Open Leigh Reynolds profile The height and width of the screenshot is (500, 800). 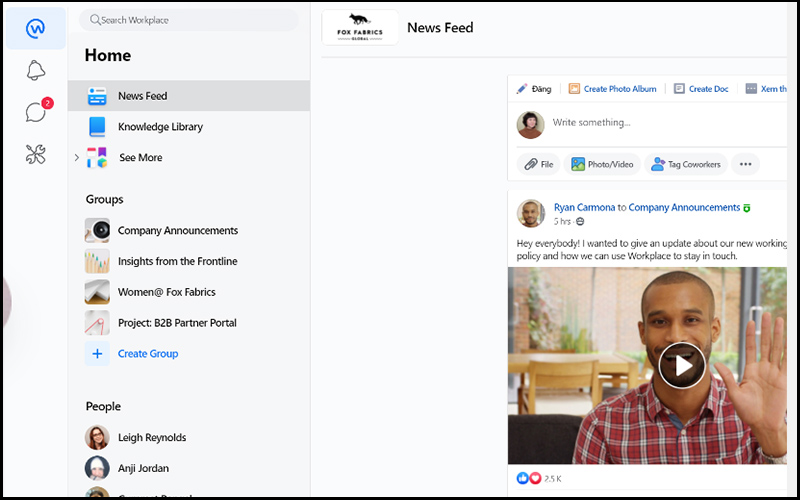click(x=152, y=438)
